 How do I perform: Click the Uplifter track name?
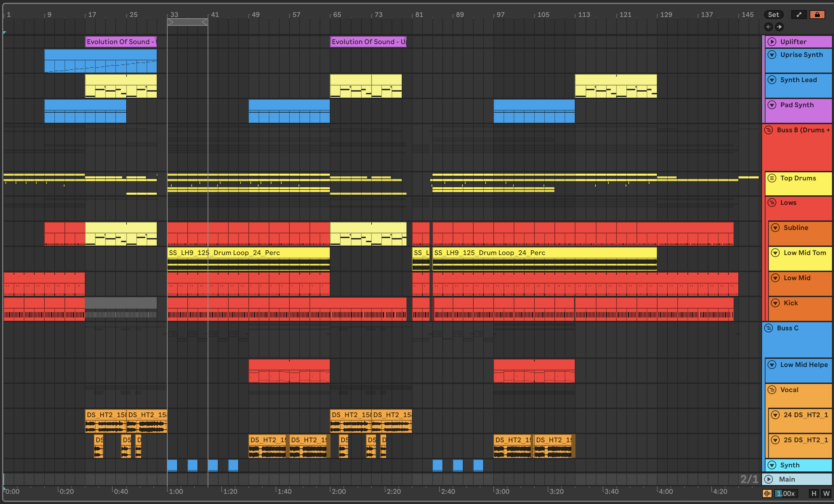click(793, 42)
